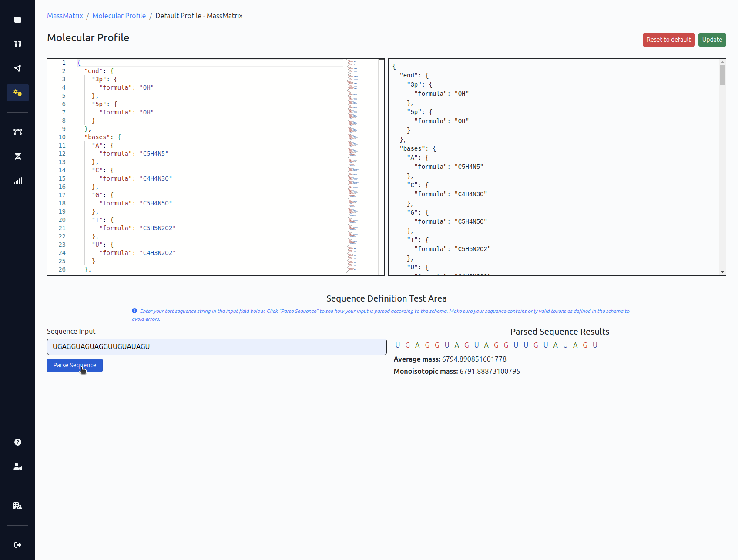Viewport: 738px width, 560px height.
Task: Click "C5H5N2O2" in right preview pane
Action: point(472,249)
